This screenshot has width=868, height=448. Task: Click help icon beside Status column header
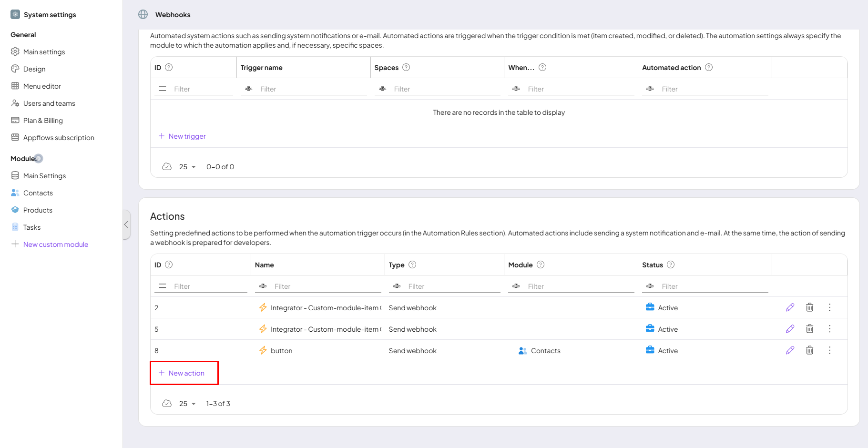pyautogui.click(x=671, y=265)
